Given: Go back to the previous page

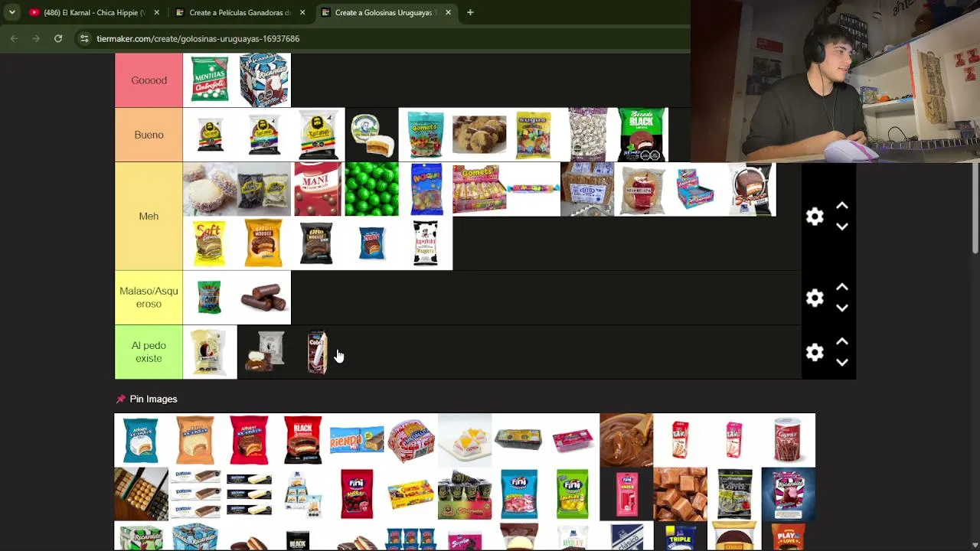Looking at the screenshot, I should click(x=14, y=38).
